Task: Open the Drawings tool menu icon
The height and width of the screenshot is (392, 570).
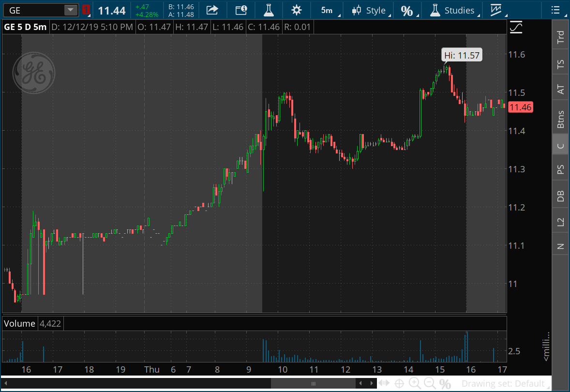Action: pos(497,10)
